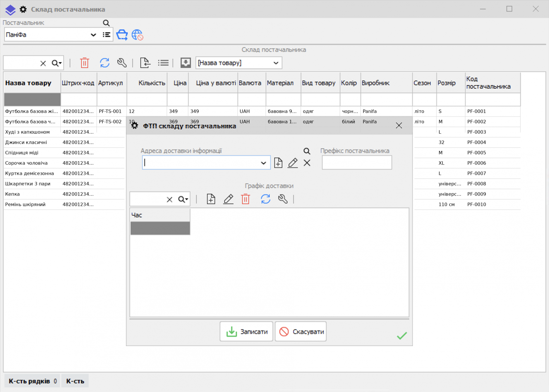The width and height of the screenshot is (549, 392).
Task: Click the download arrow icon beside column selector
Action: (x=186, y=63)
